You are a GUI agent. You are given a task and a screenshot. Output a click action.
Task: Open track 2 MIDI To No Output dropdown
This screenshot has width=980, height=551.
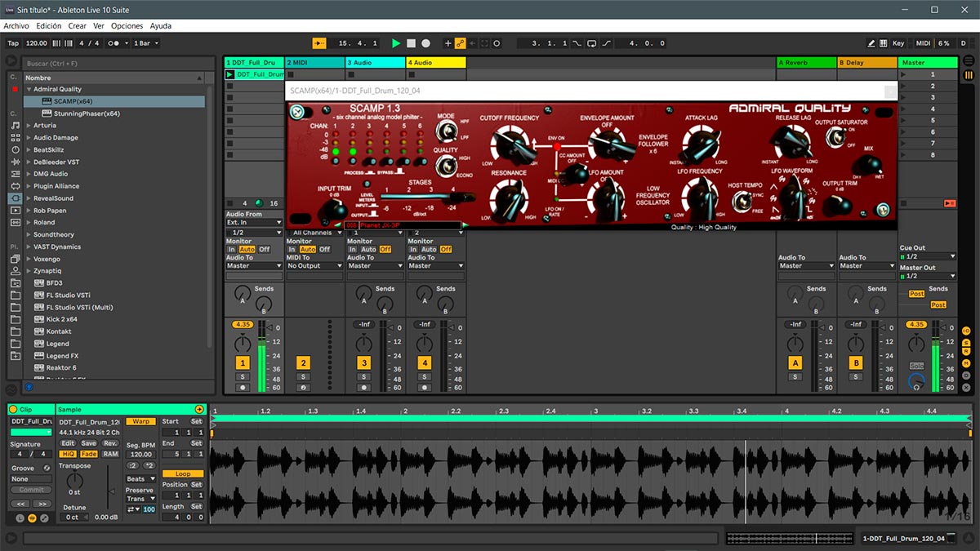click(314, 265)
